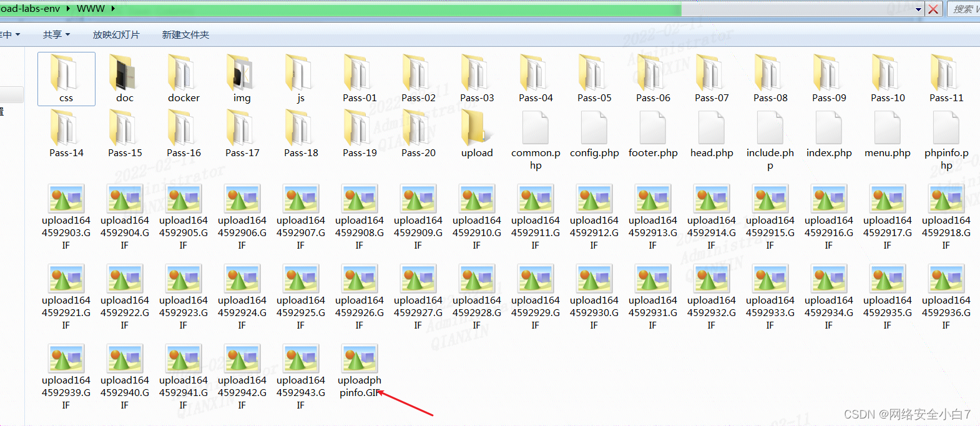Click the labs-env path segment

(30, 9)
